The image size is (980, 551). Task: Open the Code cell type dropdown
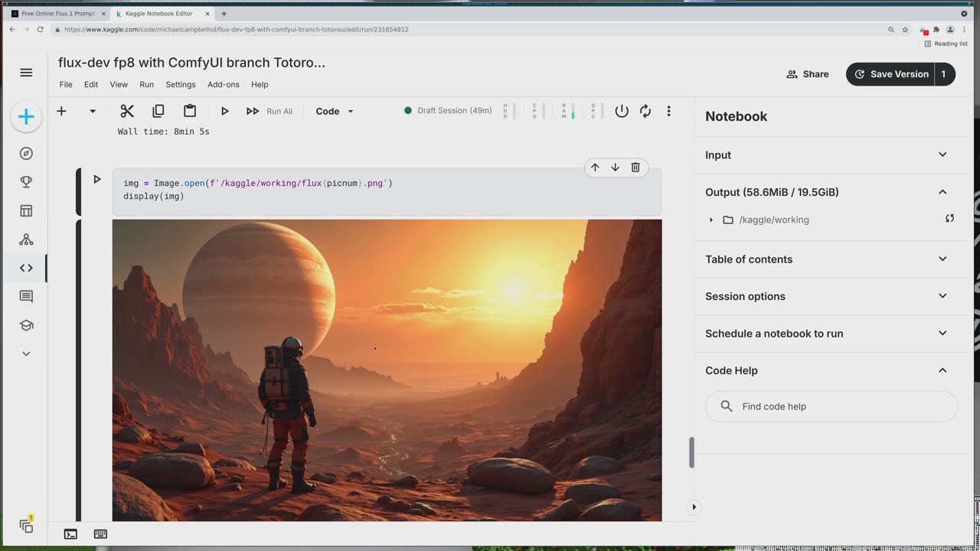[335, 111]
